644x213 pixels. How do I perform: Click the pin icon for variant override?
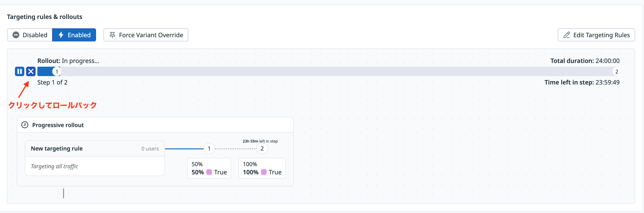click(x=112, y=35)
